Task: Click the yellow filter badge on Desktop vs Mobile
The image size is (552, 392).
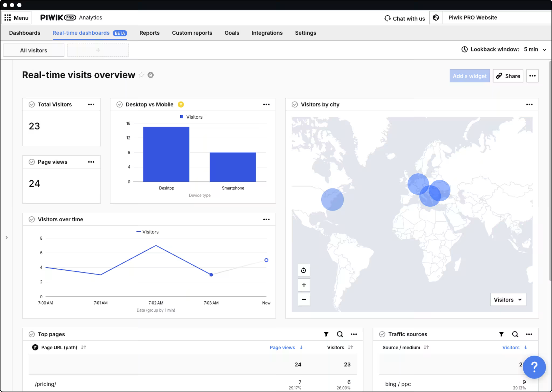Action: [181, 104]
